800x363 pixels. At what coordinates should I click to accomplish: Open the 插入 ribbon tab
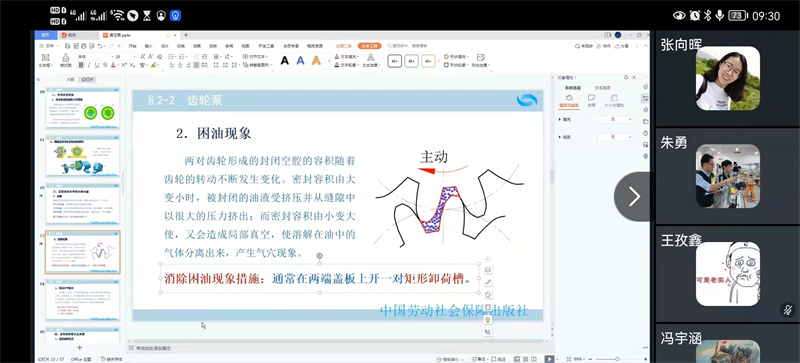[x=148, y=46]
